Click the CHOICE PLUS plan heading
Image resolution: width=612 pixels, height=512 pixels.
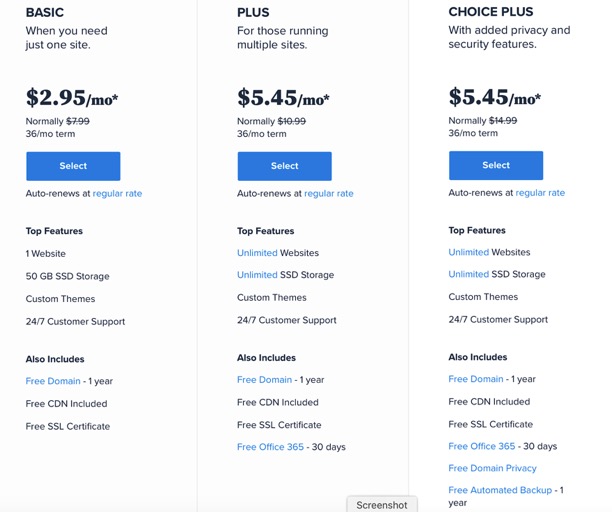pyautogui.click(x=491, y=12)
